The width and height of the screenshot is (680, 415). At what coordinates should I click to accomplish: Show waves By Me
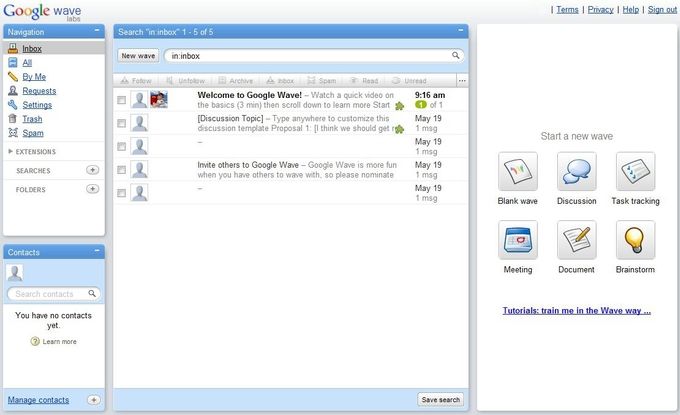34,77
